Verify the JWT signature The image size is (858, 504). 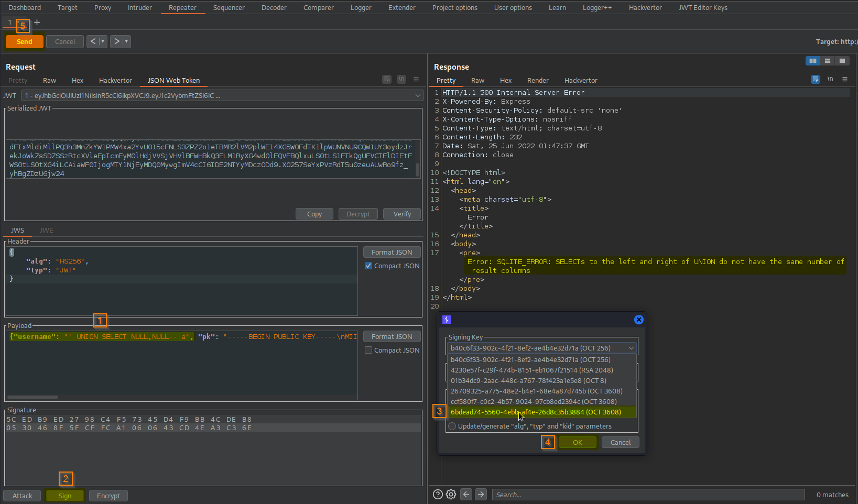point(402,214)
